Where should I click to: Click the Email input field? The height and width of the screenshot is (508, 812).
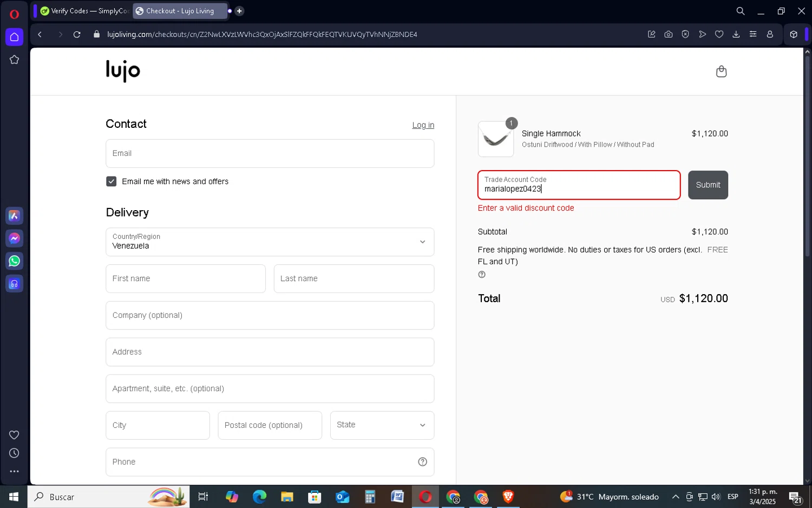(270, 153)
